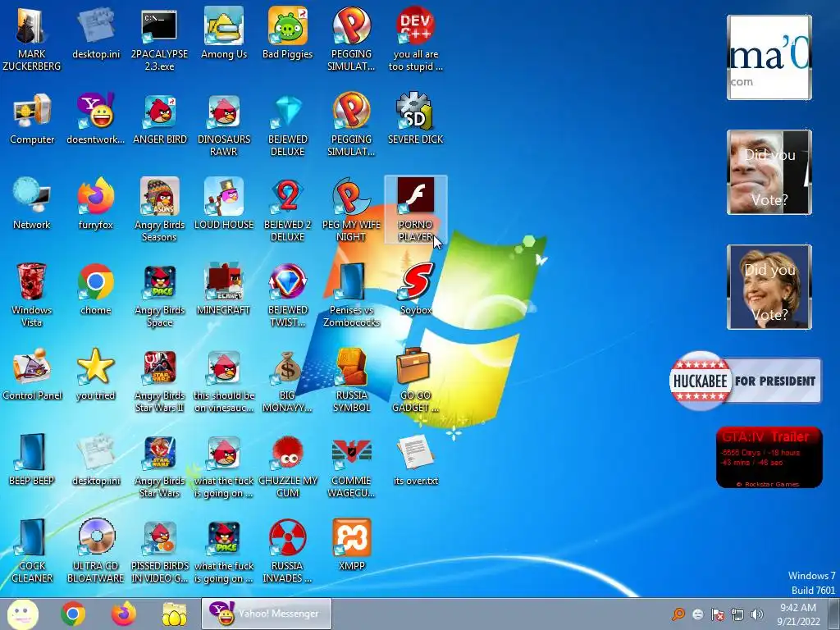
Task: Open the RUSSIA SYMBOL icon
Action: click(351, 381)
